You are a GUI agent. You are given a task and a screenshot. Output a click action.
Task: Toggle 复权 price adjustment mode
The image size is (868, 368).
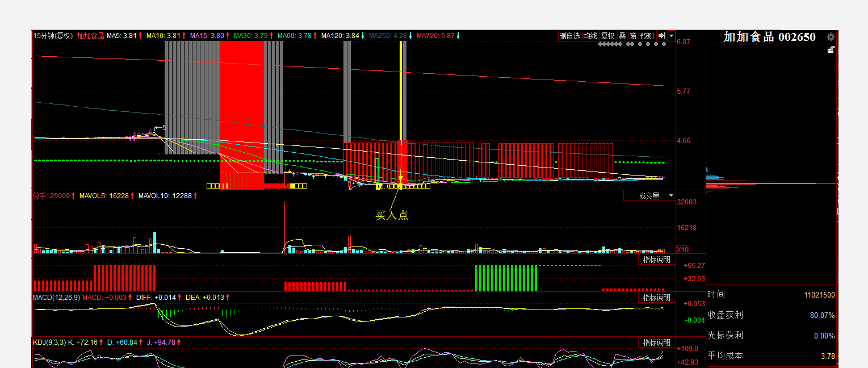click(608, 36)
